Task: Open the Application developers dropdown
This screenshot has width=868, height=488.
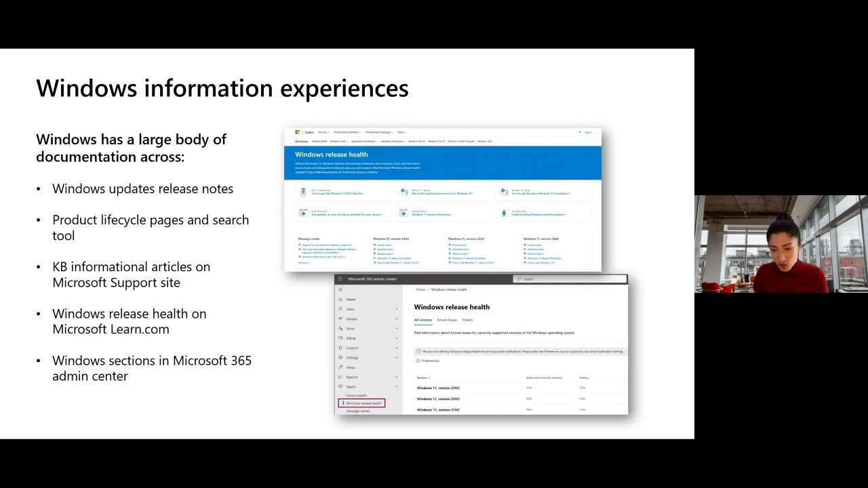Action: pos(364,142)
